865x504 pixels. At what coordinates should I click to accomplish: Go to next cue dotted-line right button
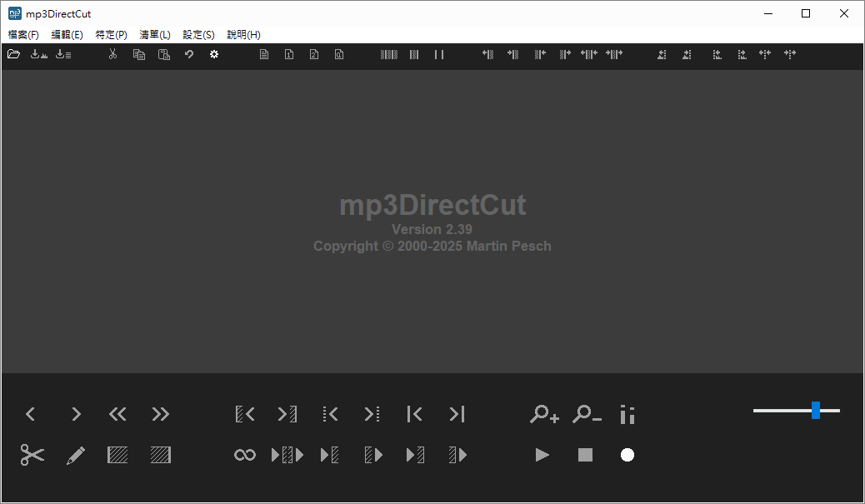372,414
